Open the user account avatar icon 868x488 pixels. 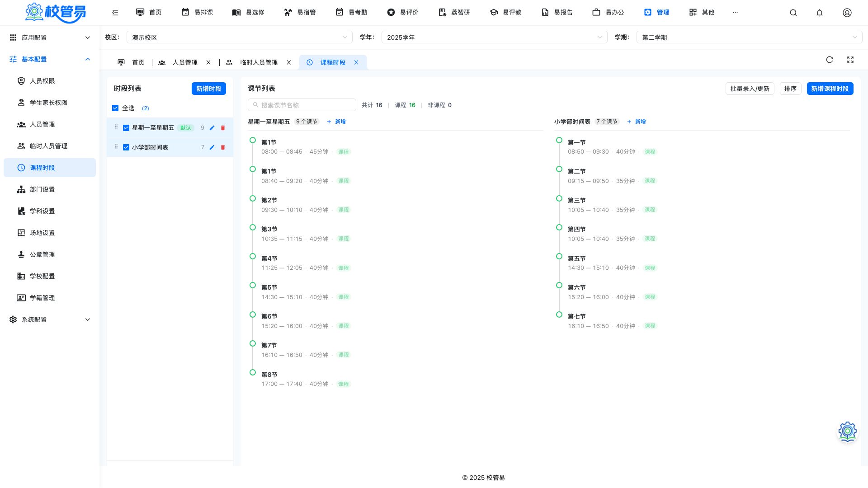click(847, 13)
